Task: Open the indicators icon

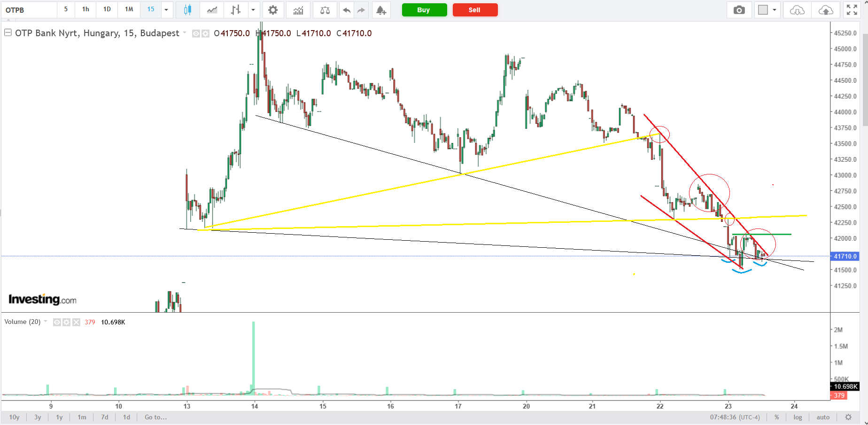Action: [x=298, y=10]
